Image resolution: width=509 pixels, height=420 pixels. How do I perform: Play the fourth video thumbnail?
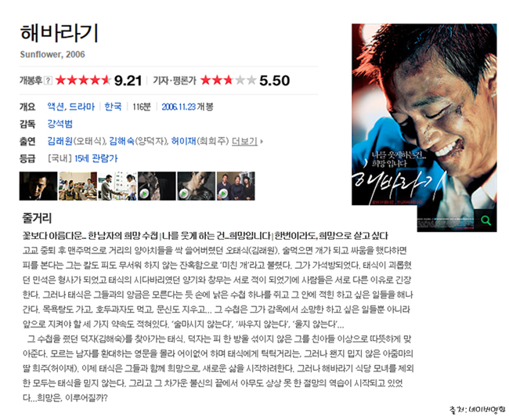(x=157, y=186)
